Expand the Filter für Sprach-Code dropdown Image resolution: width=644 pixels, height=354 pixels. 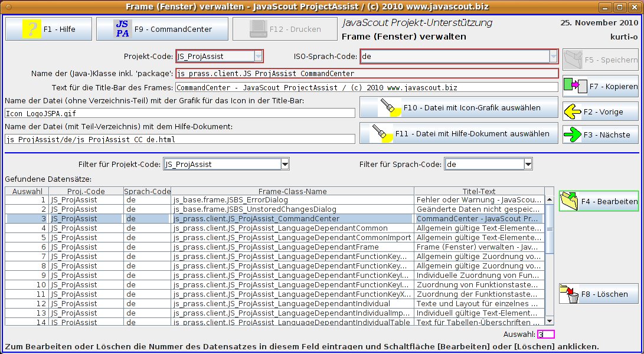click(528, 164)
